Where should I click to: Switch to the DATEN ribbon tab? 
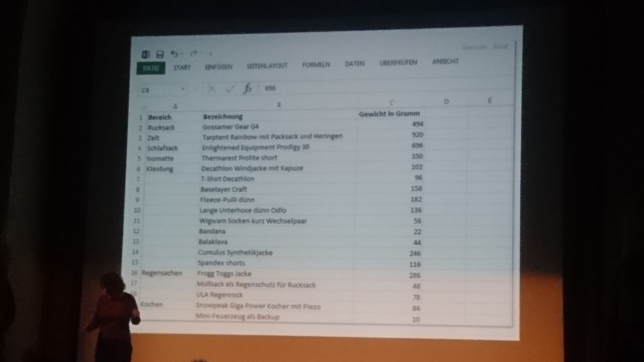click(354, 64)
